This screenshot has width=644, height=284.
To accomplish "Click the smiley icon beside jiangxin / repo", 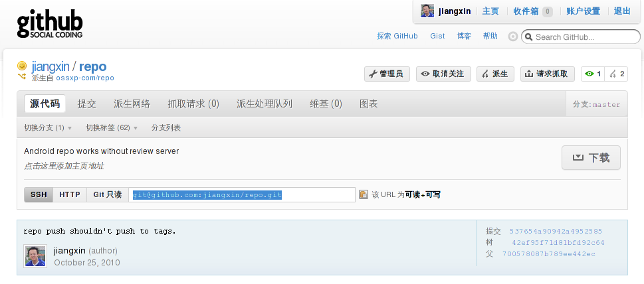I will (x=22, y=66).
